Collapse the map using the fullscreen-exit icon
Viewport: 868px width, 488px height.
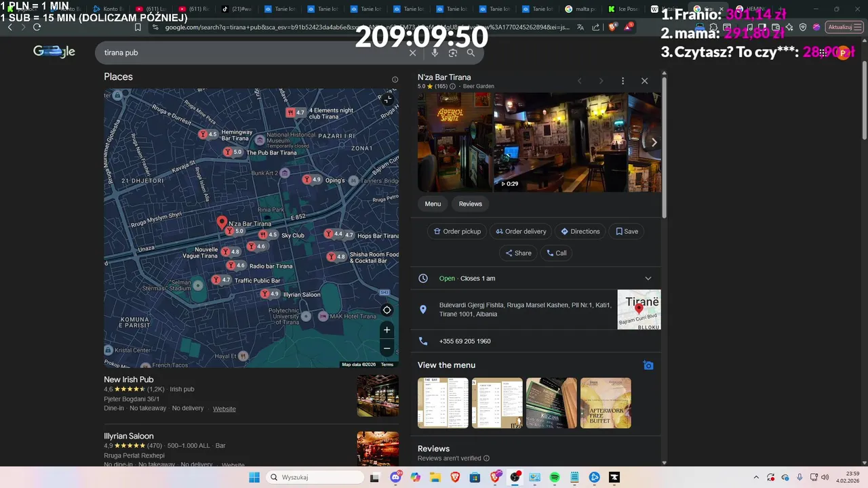coord(387,100)
